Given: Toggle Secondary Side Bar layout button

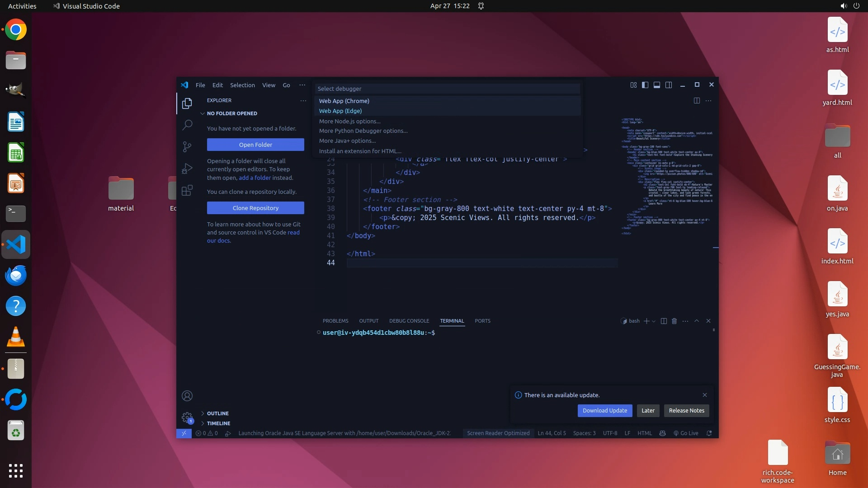Looking at the screenshot, I should click(x=669, y=85).
